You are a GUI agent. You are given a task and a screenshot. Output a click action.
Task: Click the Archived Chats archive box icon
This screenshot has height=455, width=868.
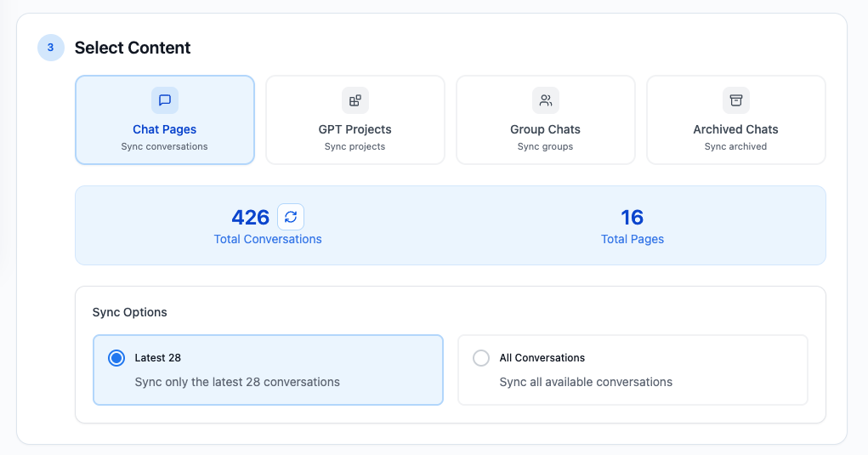tap(735, 100)
